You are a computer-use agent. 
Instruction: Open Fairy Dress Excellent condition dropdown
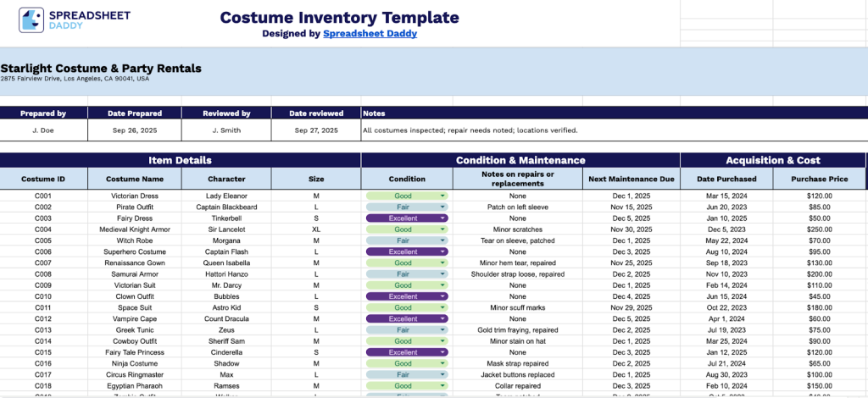point(442,218)
